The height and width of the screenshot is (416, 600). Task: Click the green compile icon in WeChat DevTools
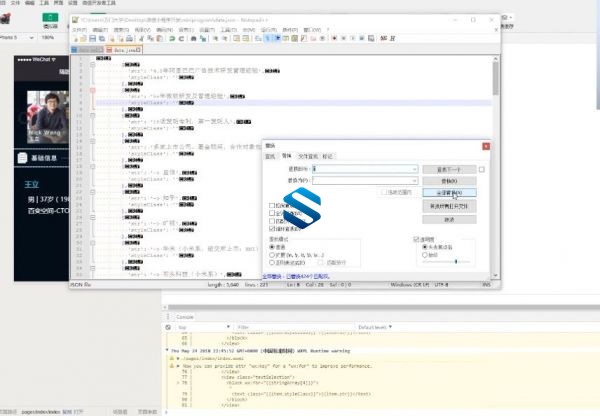pos(50,17)
